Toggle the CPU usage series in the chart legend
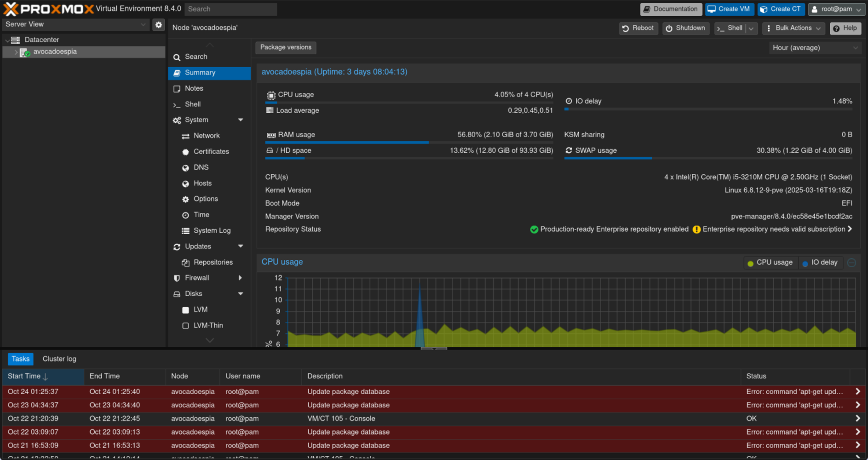 click(770, 262)
